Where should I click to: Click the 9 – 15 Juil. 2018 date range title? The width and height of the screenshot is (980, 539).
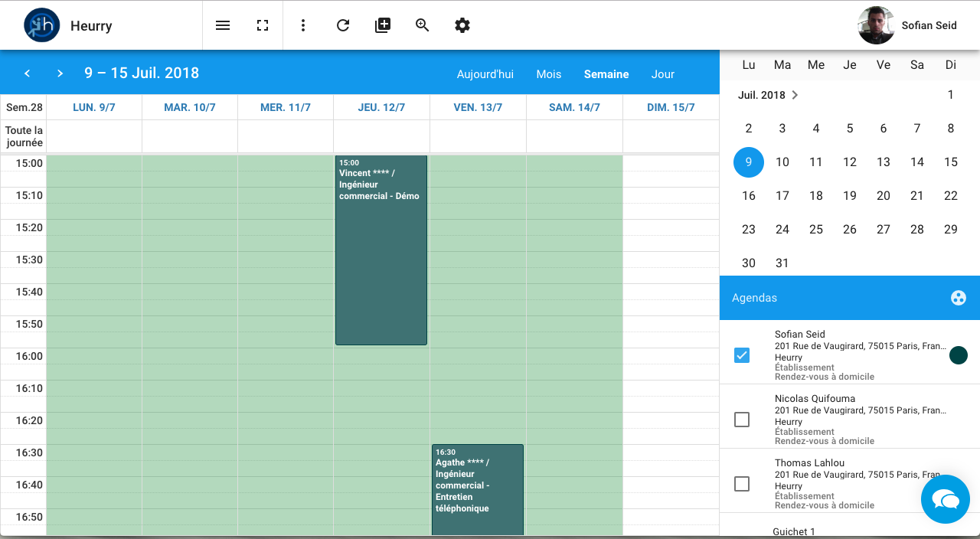pos(142,73)
